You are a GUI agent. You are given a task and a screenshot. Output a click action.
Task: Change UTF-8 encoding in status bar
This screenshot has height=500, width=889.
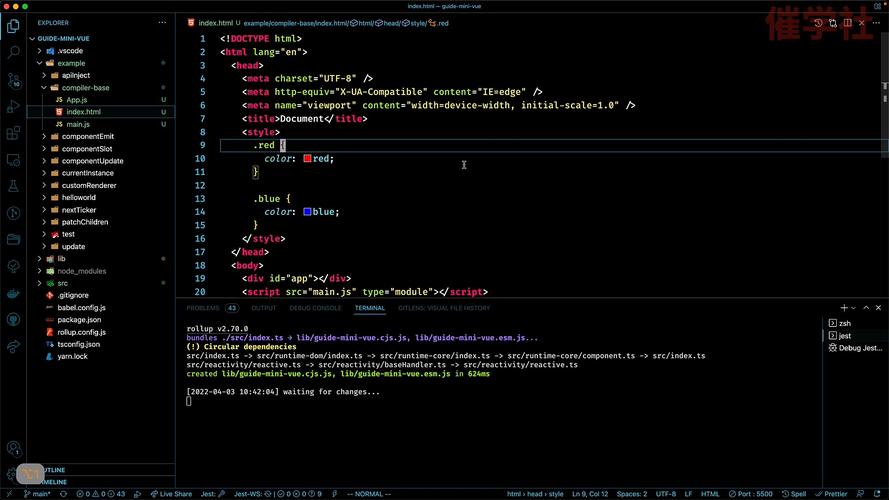666,494
